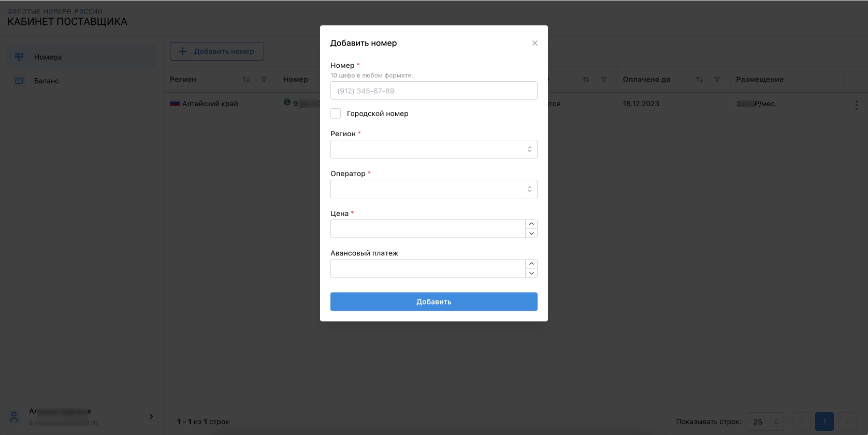The height and width of the screenshot is (435, 868).
Task: Click the Добавить номер toolbar button
Action: point(217,51)
